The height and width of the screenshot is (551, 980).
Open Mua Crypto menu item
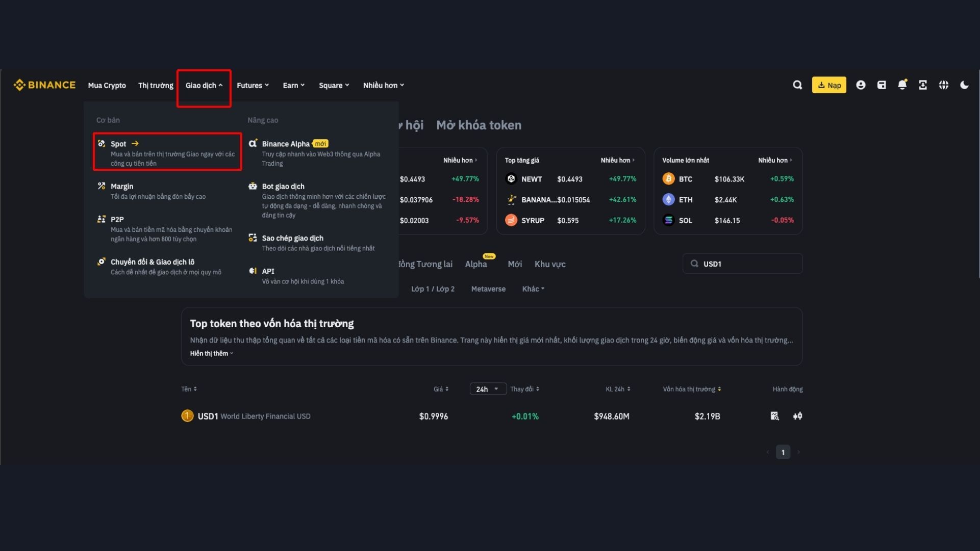coord(107,85)
